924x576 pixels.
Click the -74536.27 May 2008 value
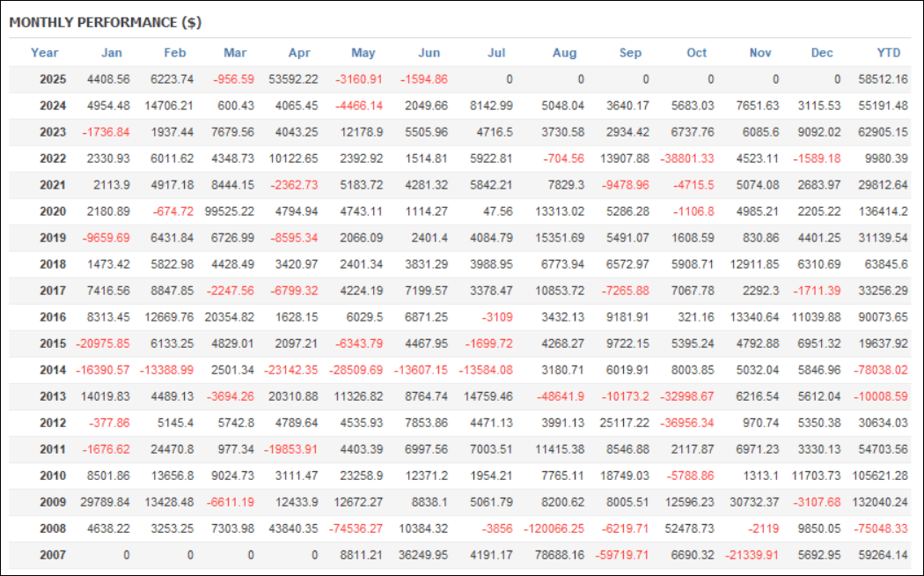(x=356, y=528)
